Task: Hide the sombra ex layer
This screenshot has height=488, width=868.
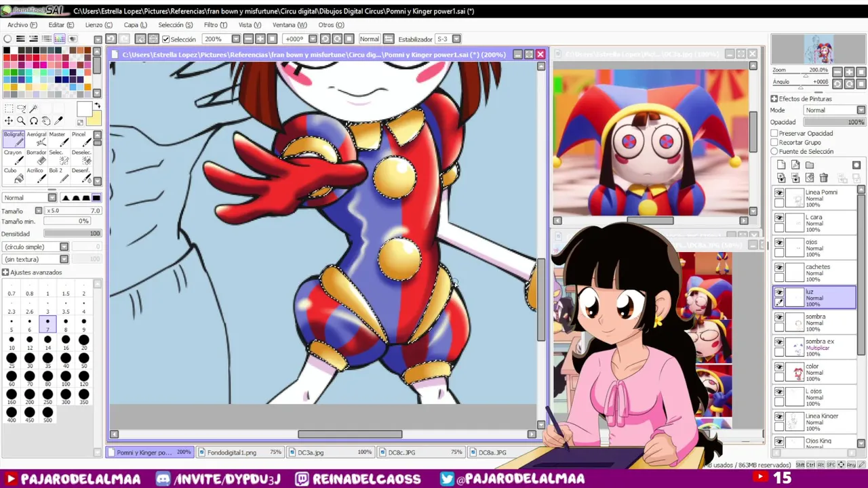Action: 778,344
